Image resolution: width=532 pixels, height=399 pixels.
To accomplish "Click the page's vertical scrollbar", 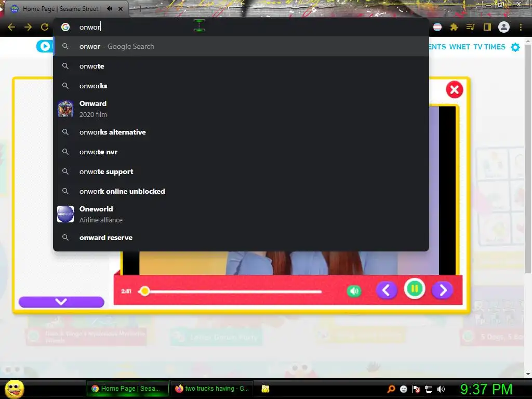I will point(528,158).
